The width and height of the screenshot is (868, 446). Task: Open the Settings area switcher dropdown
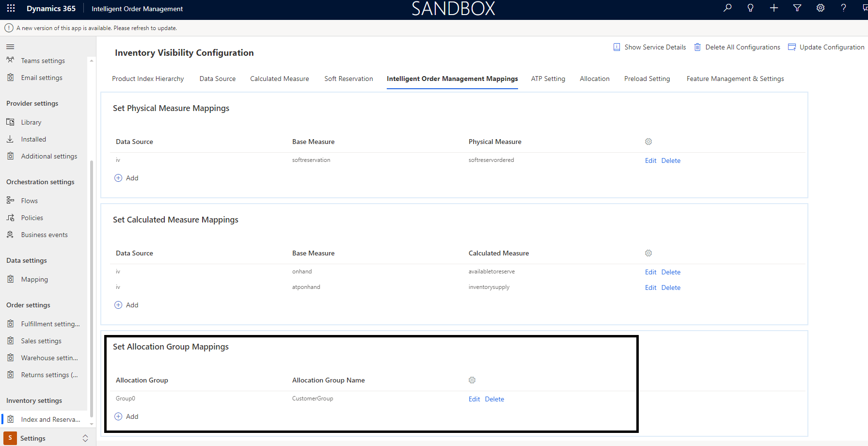point(85,438)
